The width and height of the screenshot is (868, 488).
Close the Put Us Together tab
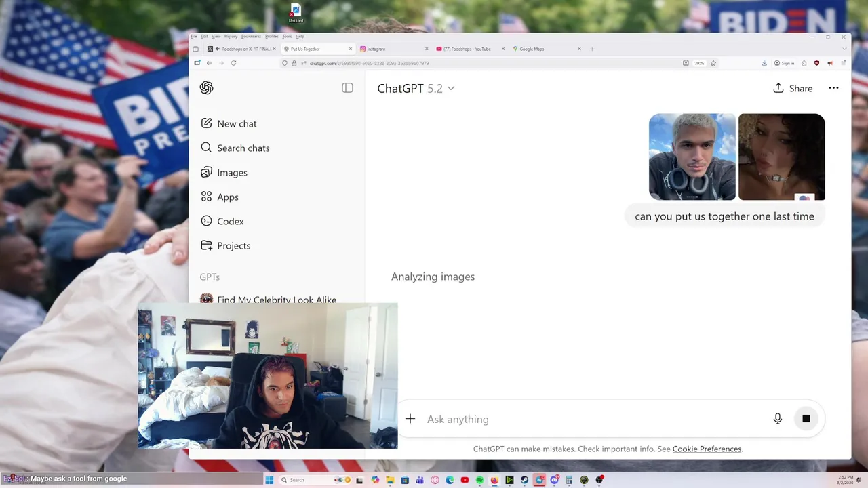pos(351,49)
